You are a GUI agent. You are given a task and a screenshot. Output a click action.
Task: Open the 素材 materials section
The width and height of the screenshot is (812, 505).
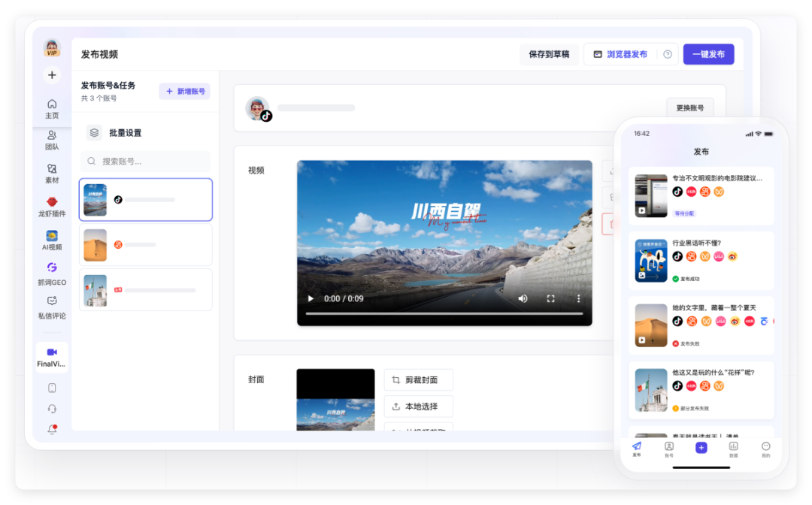pos(52,174)
